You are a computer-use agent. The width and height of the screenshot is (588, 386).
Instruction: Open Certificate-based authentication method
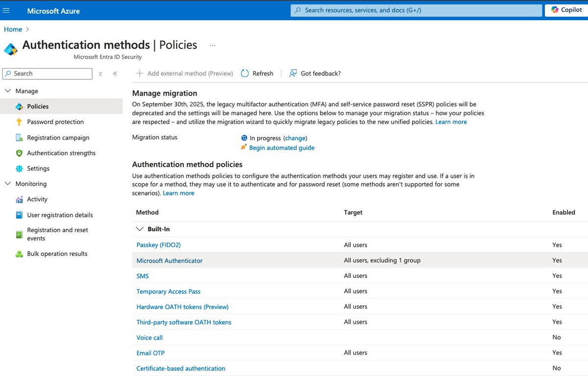point(181,368)
